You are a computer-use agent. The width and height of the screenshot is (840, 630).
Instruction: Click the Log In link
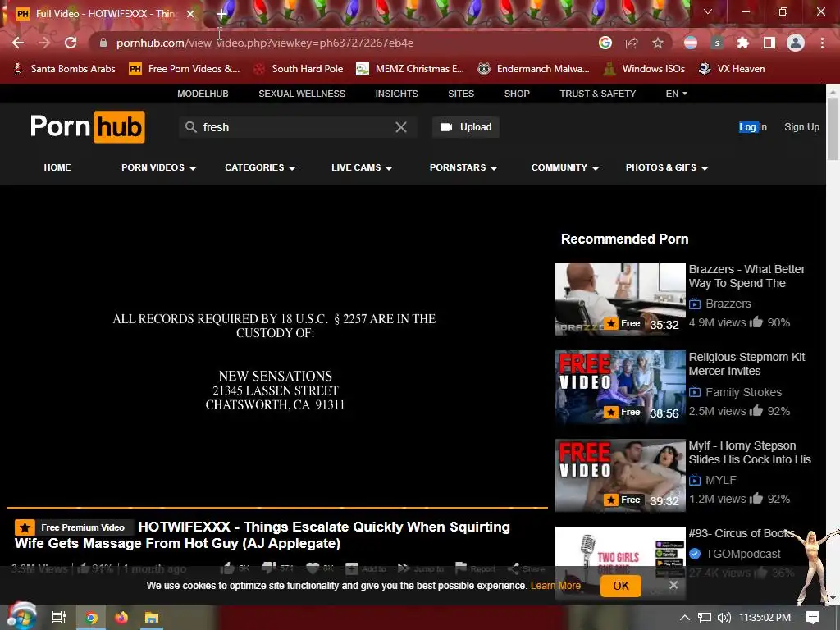coord(753,127)
